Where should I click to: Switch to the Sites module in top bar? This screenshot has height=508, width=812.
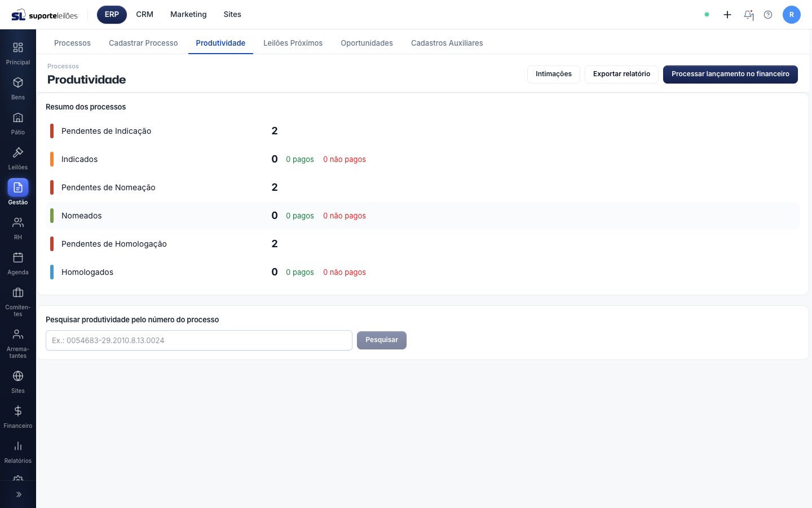coord(232,15)
